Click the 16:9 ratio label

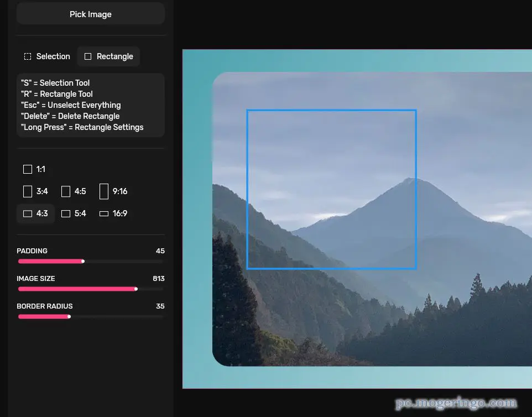click(x=120, y=213)
